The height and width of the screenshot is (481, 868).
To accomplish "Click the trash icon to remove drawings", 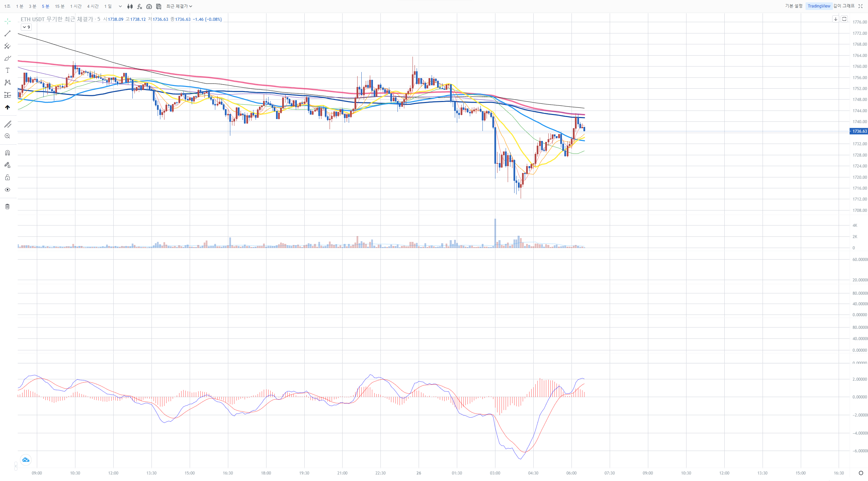I will click(8, 206).
